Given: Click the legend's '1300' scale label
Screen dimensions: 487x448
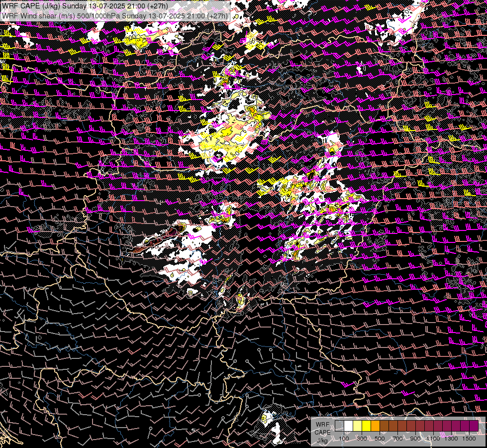Looking at the screenshot, I should click(x=451, y=439).
